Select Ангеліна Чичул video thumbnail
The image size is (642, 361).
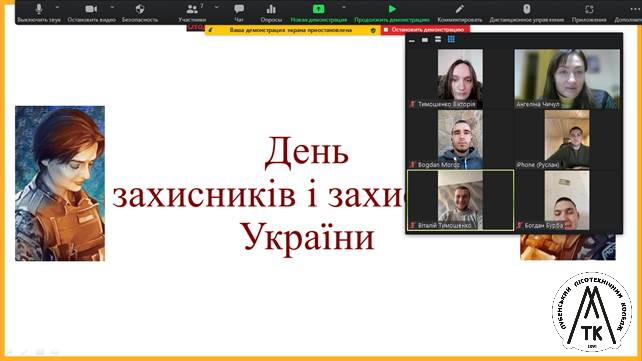[567, 79]
